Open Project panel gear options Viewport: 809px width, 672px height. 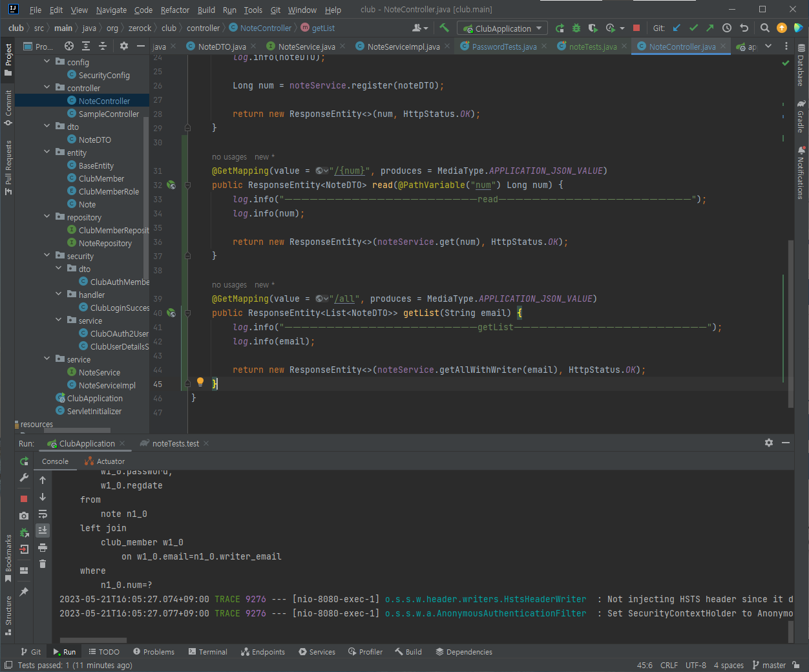coord(124,46)
